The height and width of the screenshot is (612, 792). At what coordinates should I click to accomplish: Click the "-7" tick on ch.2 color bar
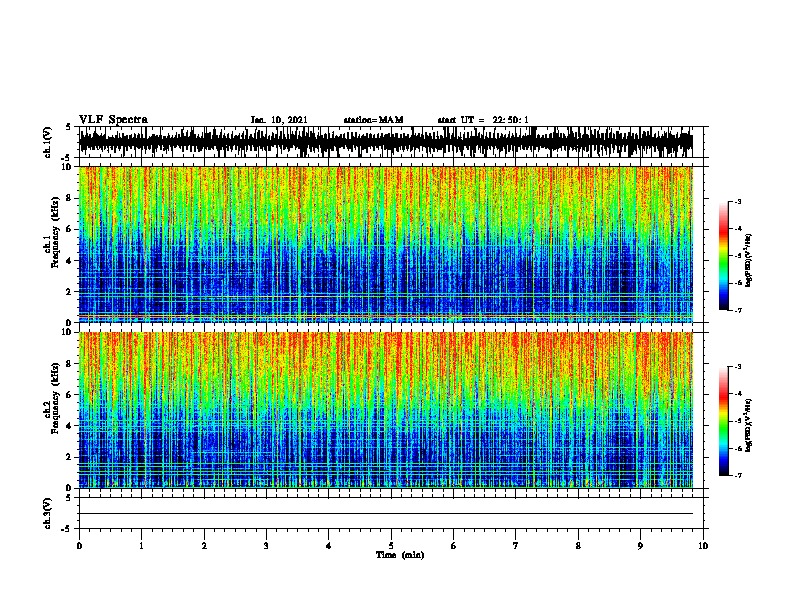(737, 476)
